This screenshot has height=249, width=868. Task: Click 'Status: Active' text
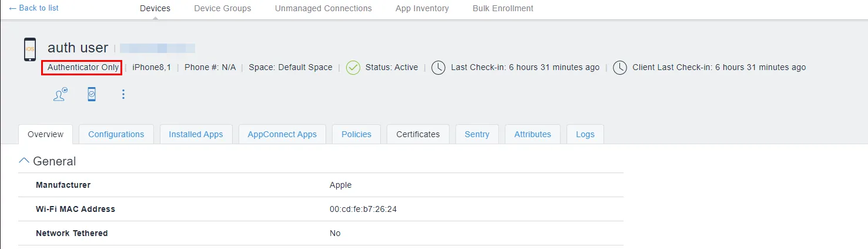click(x=391, y=67)
